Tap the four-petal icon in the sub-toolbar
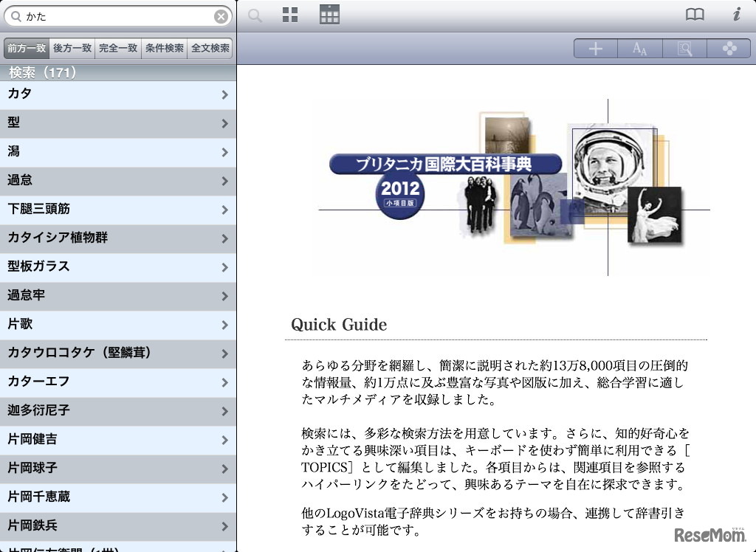This screenshot has height=552, width=756. pyautogui.click(x=729, y=49)
